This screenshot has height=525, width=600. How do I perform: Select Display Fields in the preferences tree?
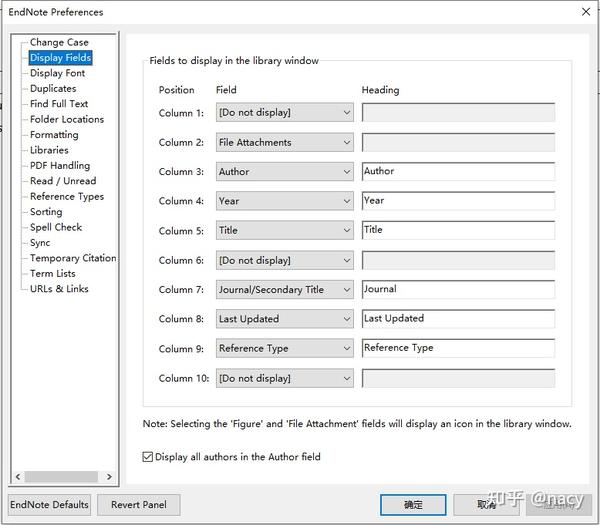[60, 57]
